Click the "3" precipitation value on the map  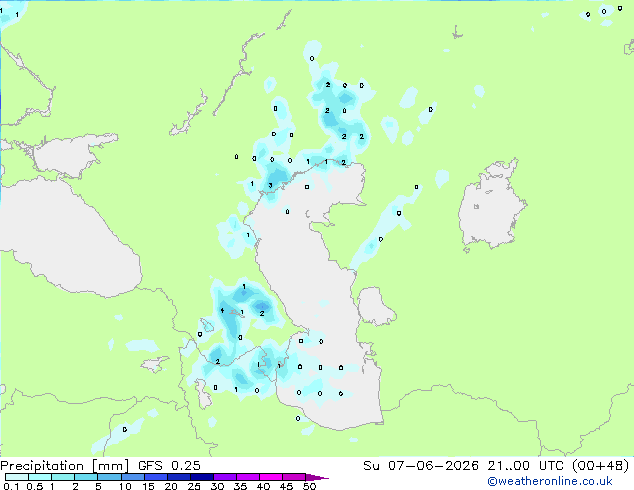(271, 186)
